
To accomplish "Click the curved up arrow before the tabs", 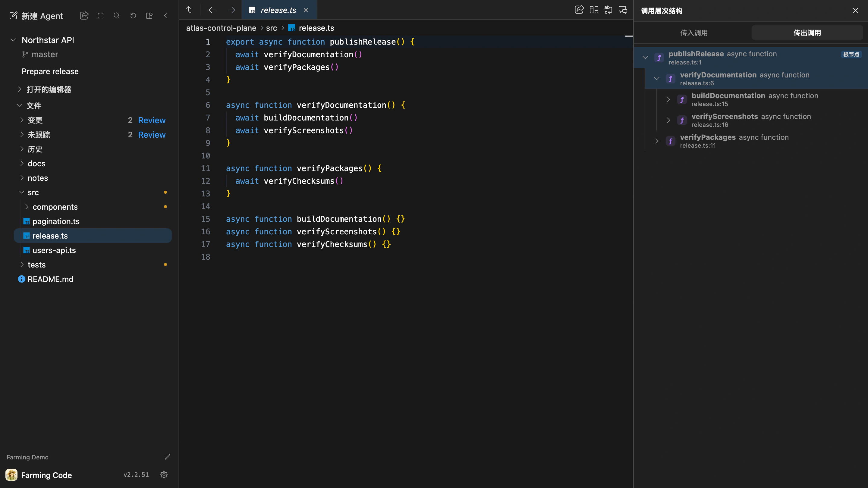I will (x=189, y=10).
